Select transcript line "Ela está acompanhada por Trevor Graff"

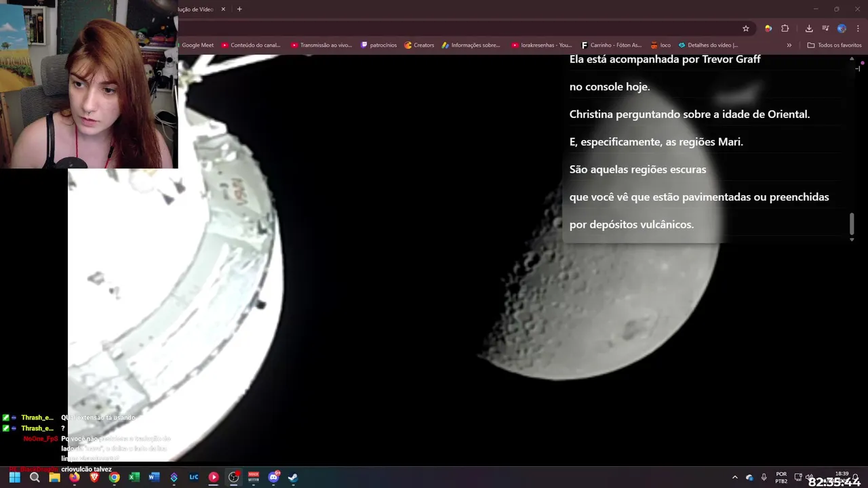click(665, 59)
